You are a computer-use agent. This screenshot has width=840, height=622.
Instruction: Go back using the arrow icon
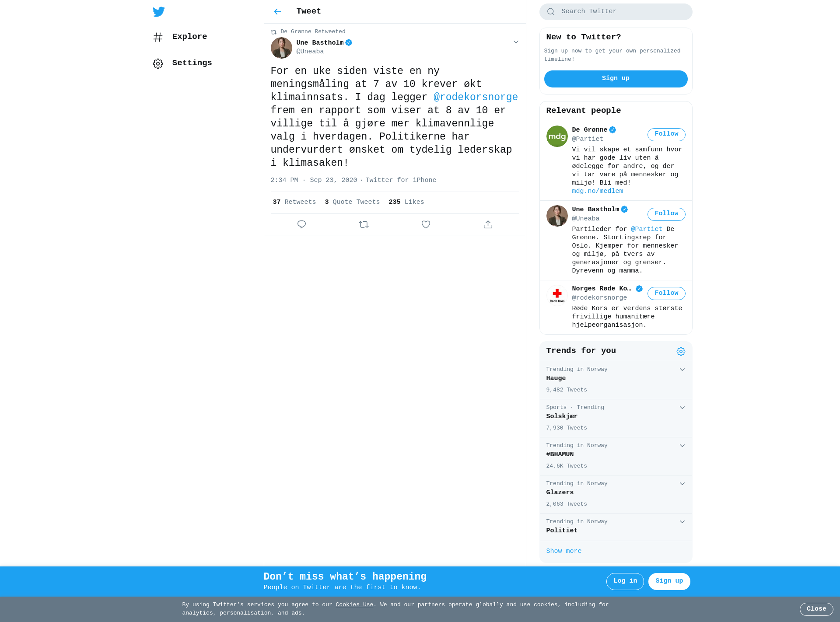tap(277, 12)
